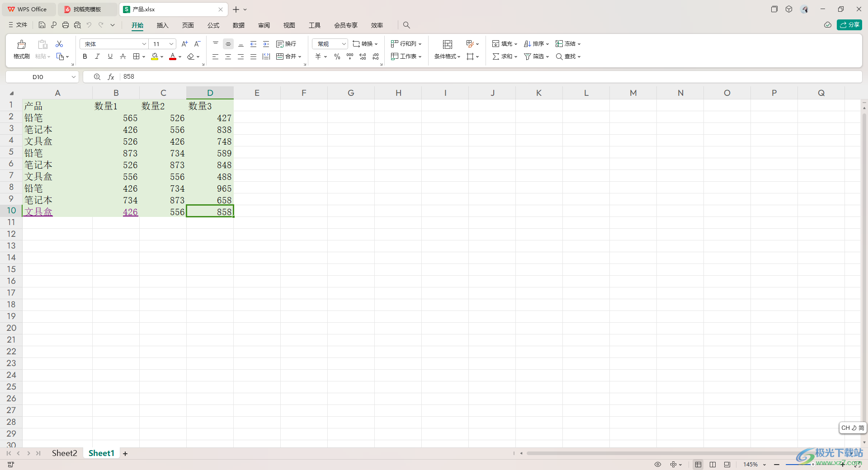This screenshot has width=868, height=470.
Task: Click the cell borders icon
Action: point(136,56)
